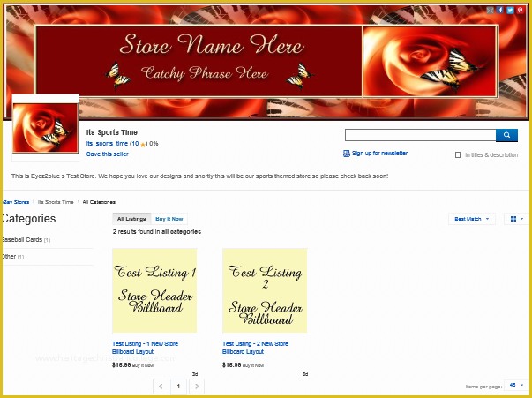
Task: Select Baseball Cards category
Action: click(x=22, y=239)
